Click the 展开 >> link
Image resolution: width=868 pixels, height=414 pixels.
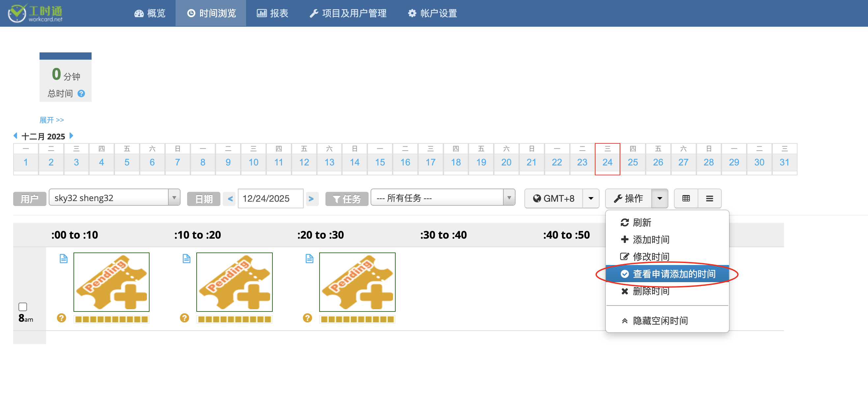52,120
